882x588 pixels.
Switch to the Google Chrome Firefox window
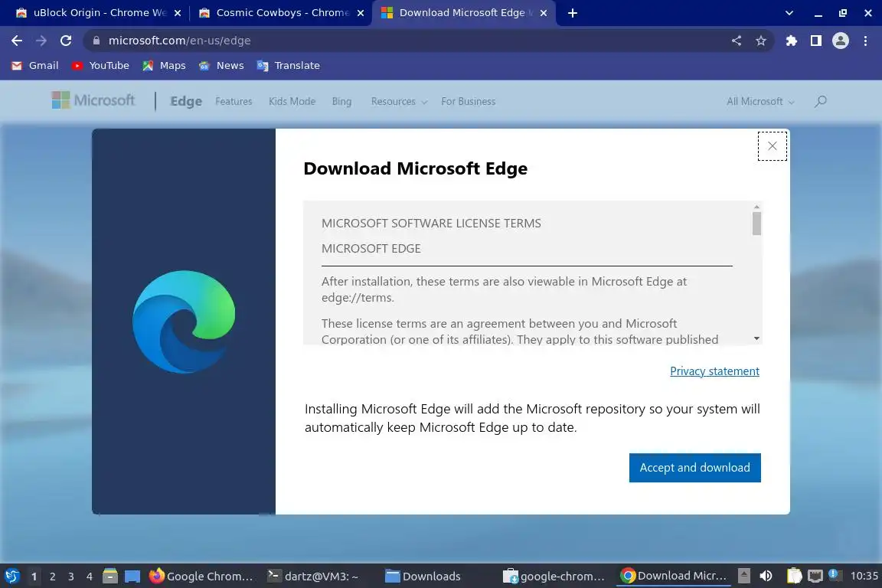(201, 577)
